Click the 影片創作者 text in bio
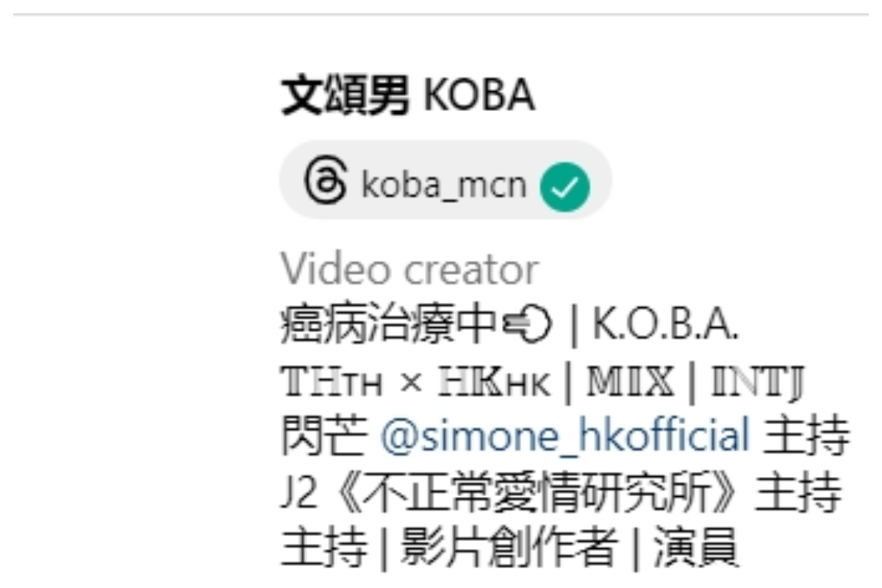This screenshot has height=588, width=882. (506, 548)
